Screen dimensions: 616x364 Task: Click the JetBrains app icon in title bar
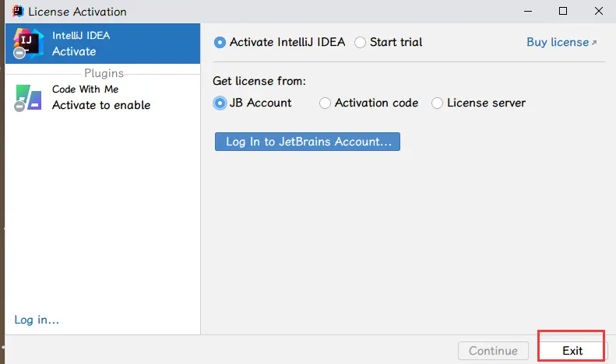[16, 12]
